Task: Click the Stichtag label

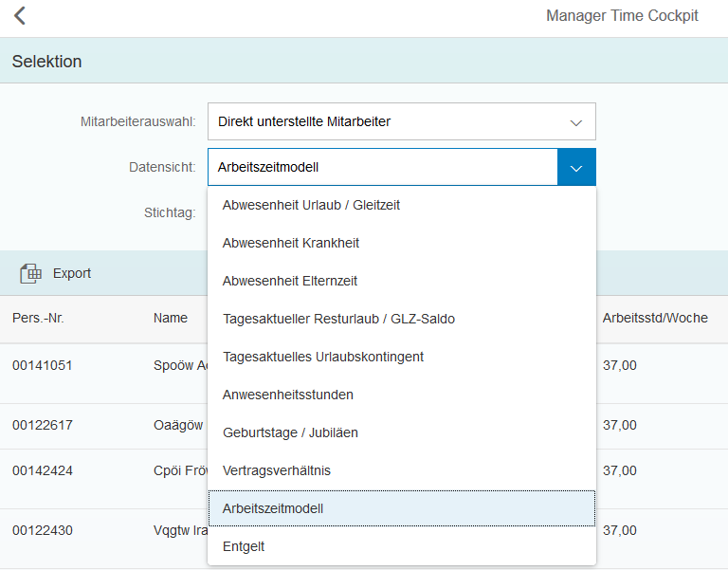Action: (170, 212)
